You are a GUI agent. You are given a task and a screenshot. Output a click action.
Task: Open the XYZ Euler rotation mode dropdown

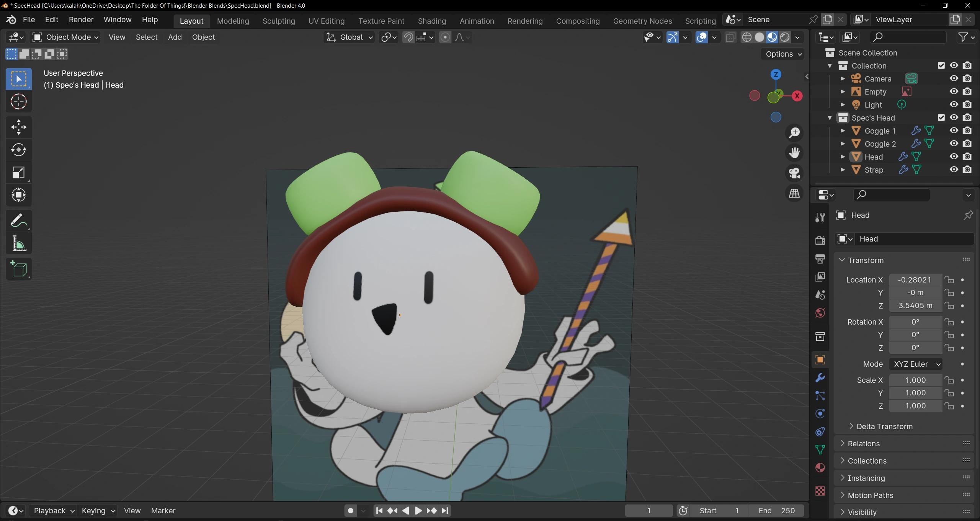pyautogui.click(x=916, y=364)
